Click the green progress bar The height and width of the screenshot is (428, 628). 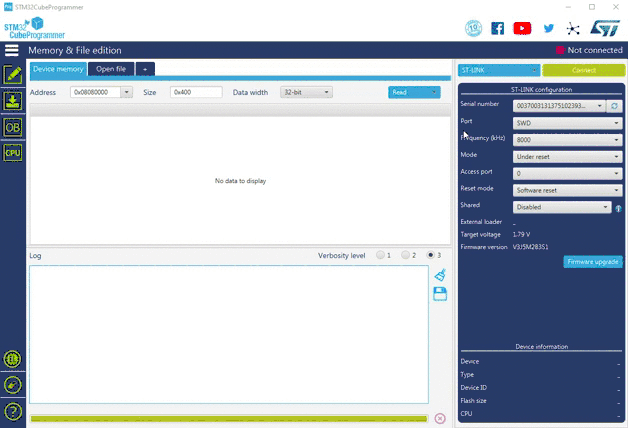[229, 419]
